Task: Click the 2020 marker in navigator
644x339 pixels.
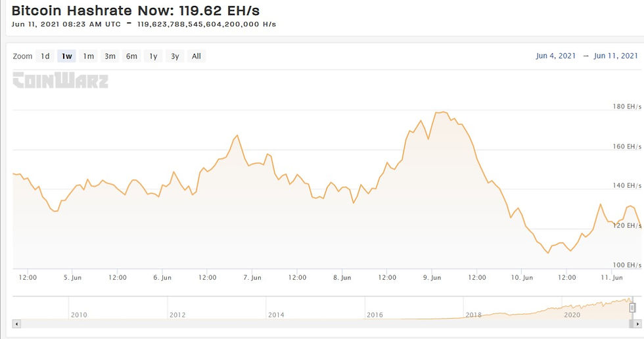Action: [x=572, y=315]
